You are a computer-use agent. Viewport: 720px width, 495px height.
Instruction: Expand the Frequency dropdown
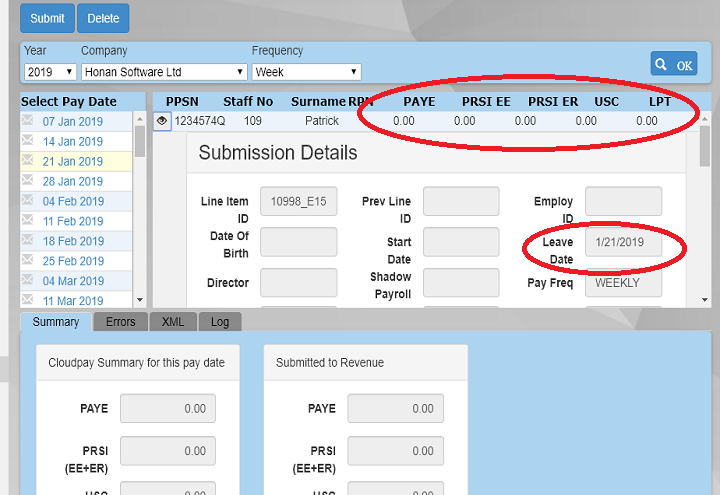(306, 72)
